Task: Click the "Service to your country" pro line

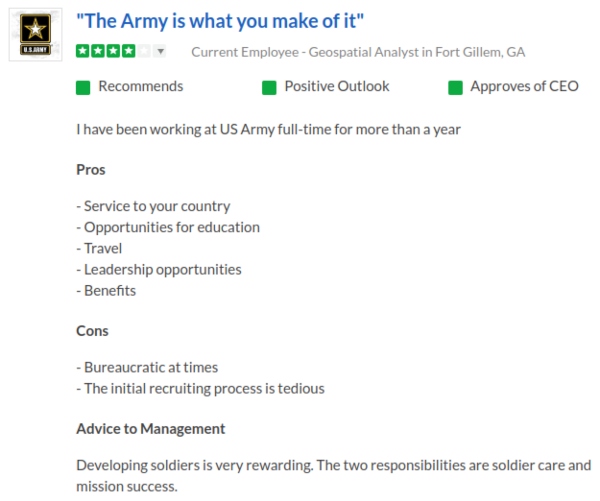Action: pyautogui.click(x=153, y=207)
